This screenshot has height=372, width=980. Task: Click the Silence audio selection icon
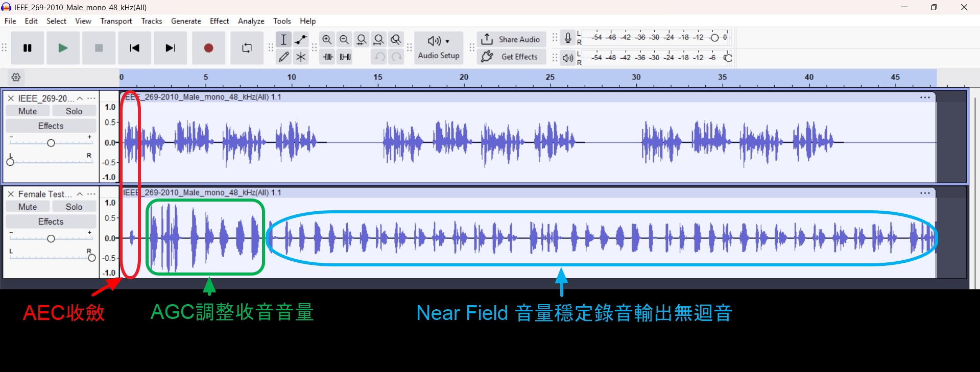click(345, 57)
